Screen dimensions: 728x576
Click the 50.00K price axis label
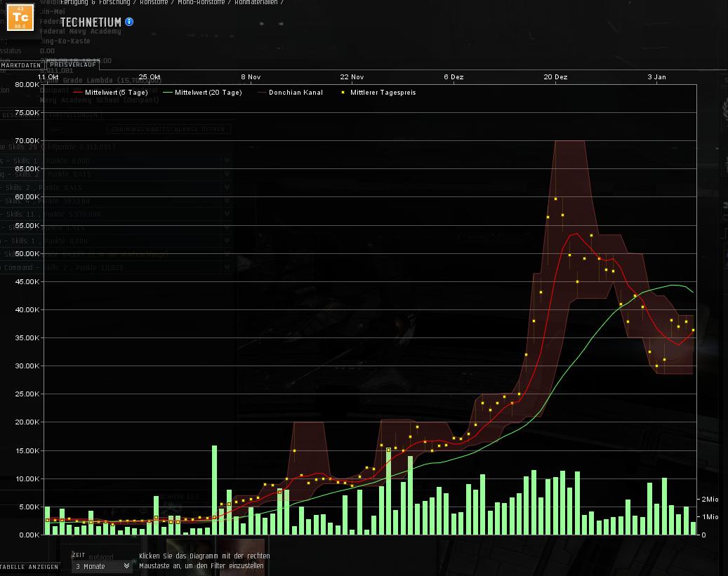(x=27, y=253)
